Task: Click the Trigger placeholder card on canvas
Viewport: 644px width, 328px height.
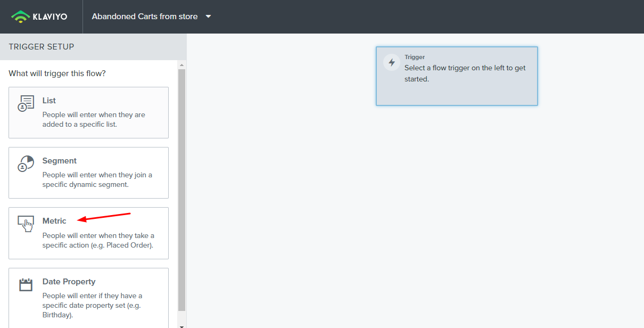Action: tap(457, 76)
